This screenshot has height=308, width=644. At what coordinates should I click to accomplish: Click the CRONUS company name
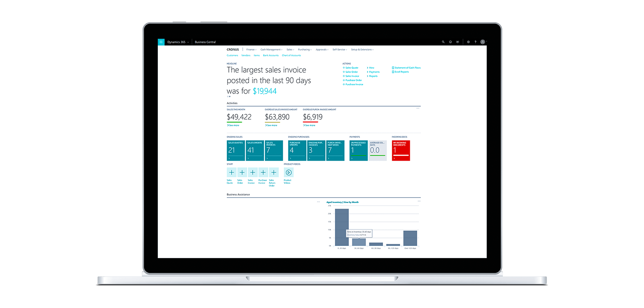click(x=233, y=50)
